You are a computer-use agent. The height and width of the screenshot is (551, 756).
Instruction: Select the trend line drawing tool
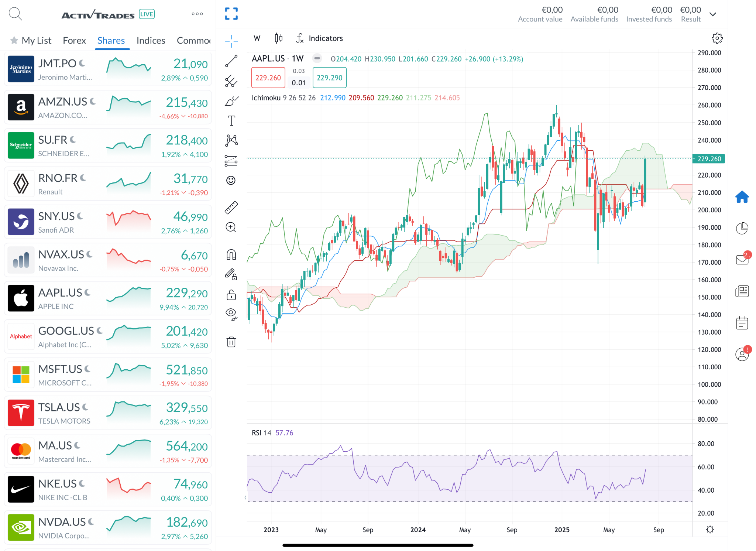(x=231, y=61)
